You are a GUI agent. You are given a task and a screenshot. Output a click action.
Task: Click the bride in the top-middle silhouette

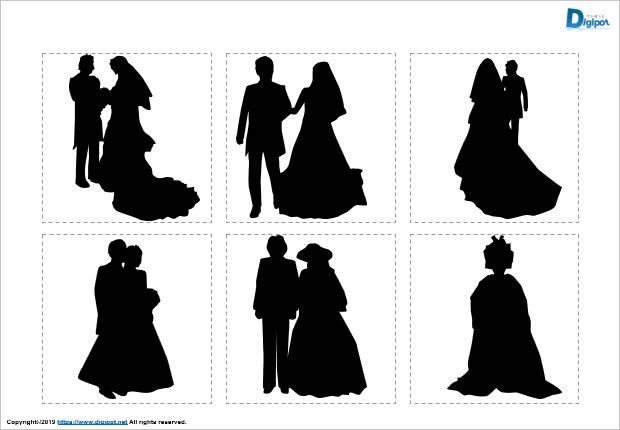pos(322,150)
